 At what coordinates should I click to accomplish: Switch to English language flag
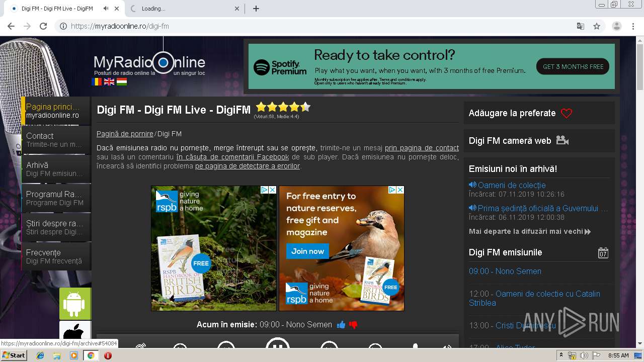coord(109,81)
